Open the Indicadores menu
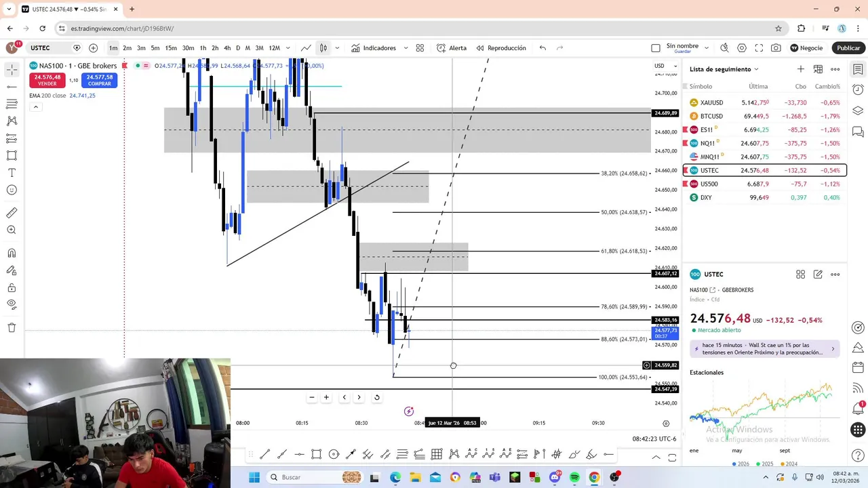868x488 pixels. (x=373, y=48)
